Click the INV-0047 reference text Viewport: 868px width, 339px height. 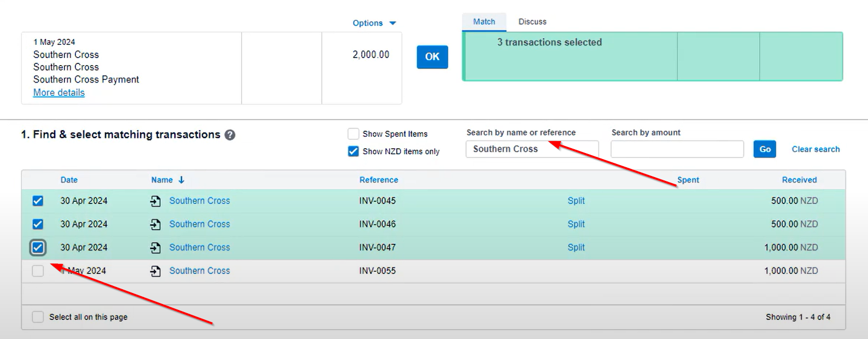click(378, 248)
